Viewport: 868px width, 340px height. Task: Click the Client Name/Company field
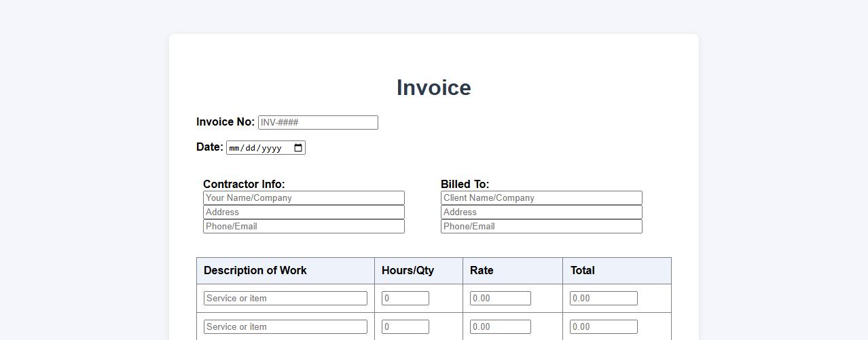coord(541,198)
